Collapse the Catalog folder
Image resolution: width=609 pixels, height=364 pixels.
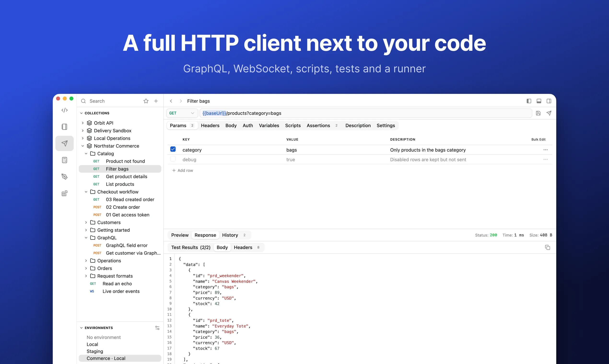86,154
